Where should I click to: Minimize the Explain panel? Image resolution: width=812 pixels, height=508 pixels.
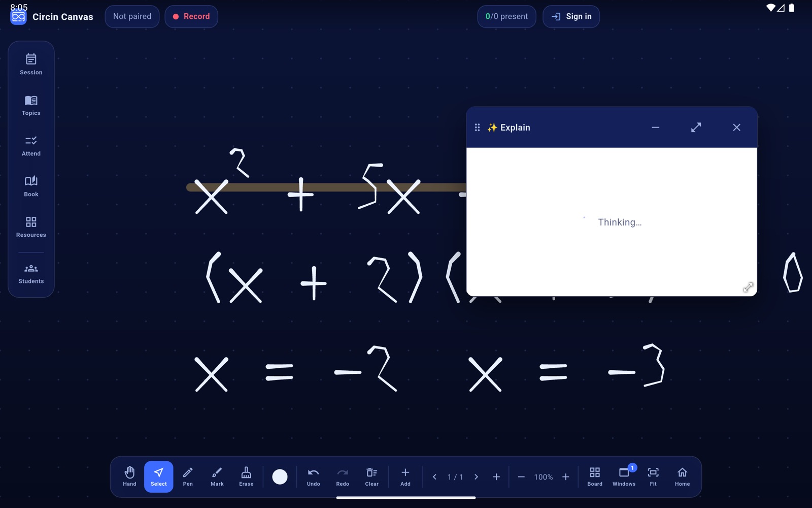[655, 128]
